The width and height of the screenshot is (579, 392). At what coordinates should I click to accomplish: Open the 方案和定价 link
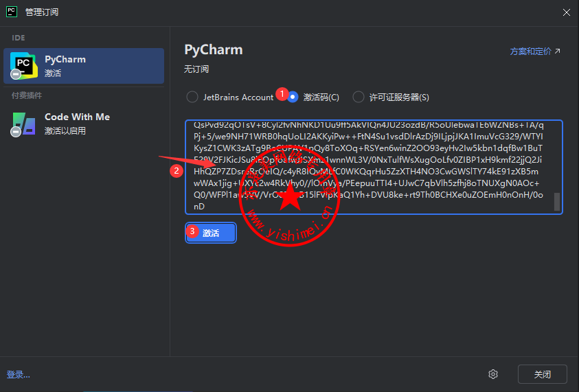click(530, 51)
